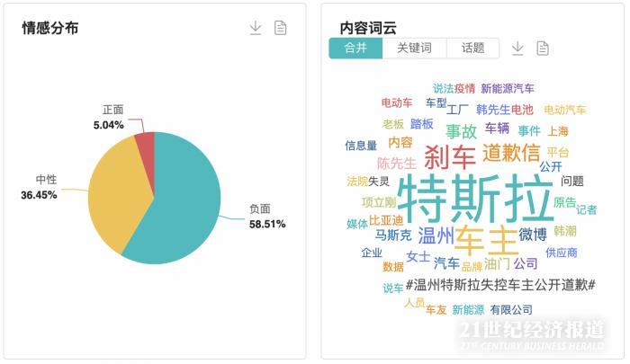The height and width of the screenshot is (364, 630).
Task: Click the orange 道歉信 keyword
Action: 511,153
